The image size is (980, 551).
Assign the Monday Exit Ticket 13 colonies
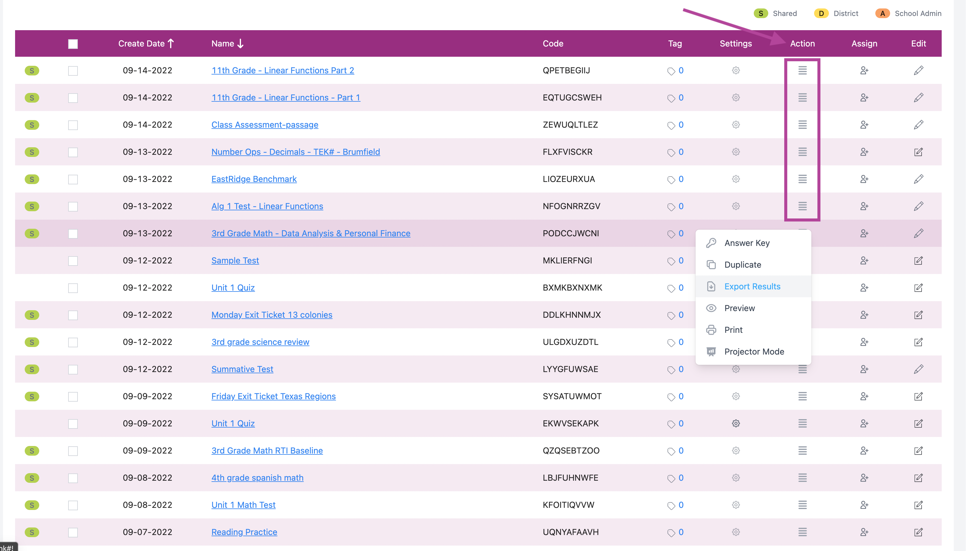coord(864,315)
